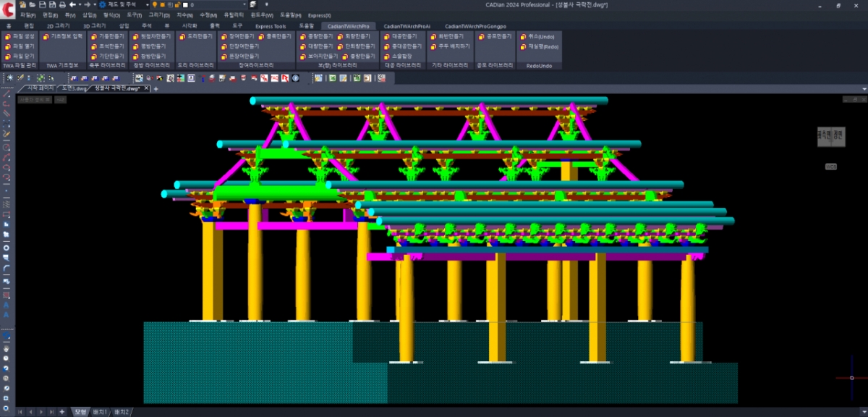Toggle the layer 0 light bulb visibility
868x417 pixels.
pos(155,4)
